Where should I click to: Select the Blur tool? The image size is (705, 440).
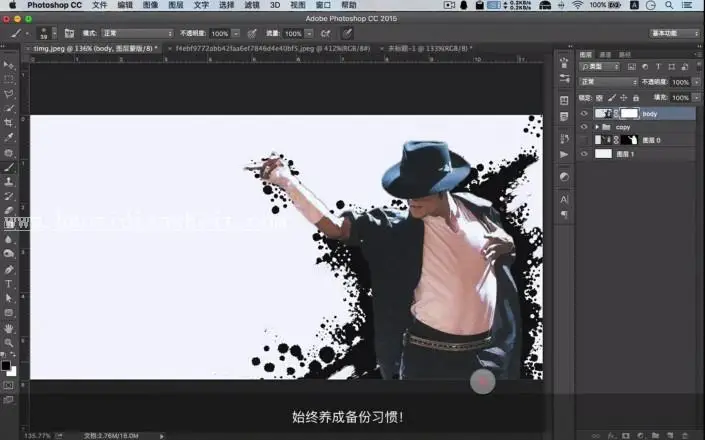(x=9, y=239)
